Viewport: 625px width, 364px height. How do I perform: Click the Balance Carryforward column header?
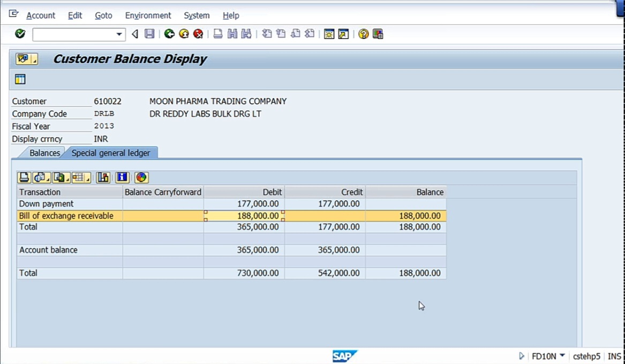[x=163, y=192]
